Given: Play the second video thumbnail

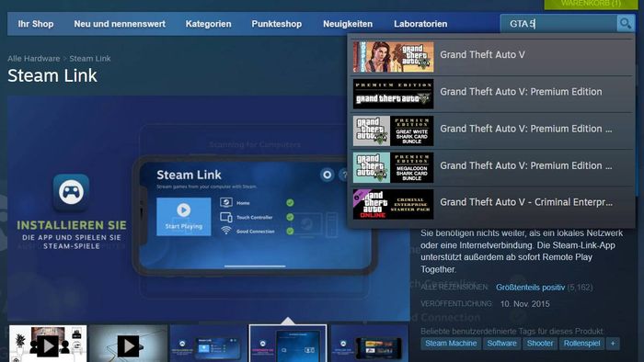Looking at the screenshot, I should (x=128, y=345).
